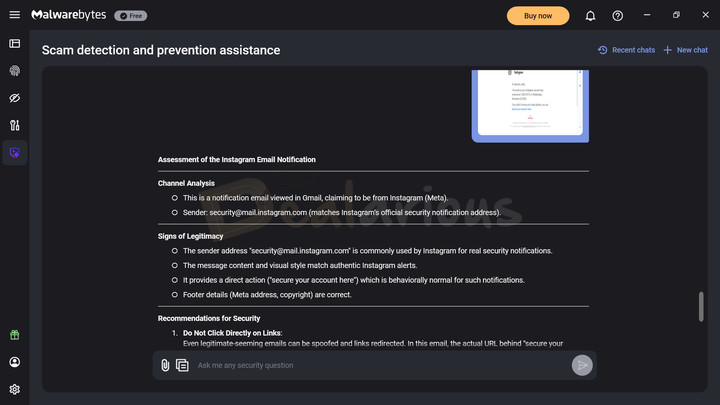The width and height of the screenshot is (720, 405).
Task: Click the line starting 'Sender: security@mail.instagram.com'
Action: tap(342, 213)
